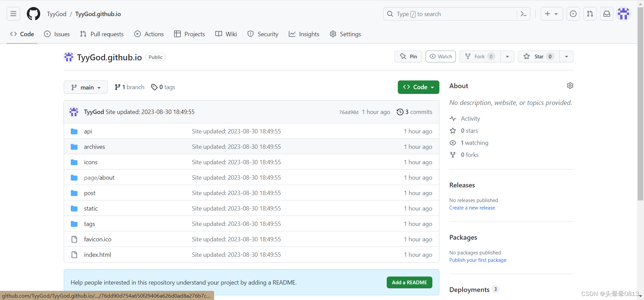Click the favicon.ico file icon
Viewport: 644px width, 300px height.
74,239
